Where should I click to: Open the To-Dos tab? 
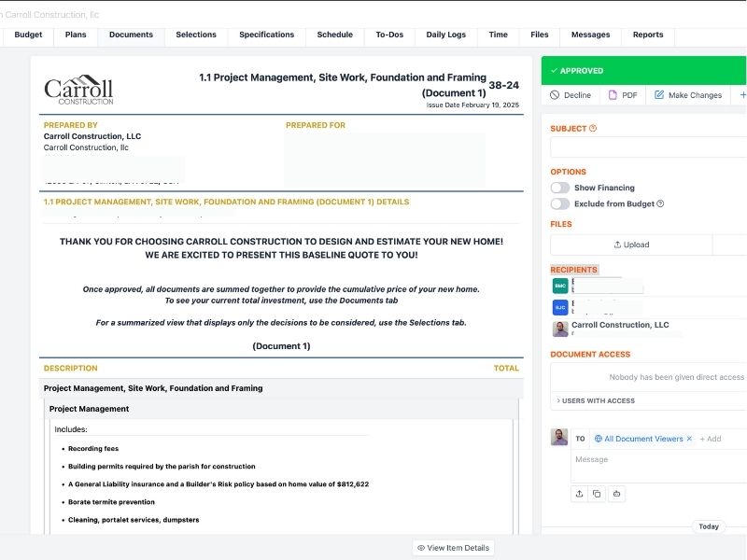click(389, 35)
